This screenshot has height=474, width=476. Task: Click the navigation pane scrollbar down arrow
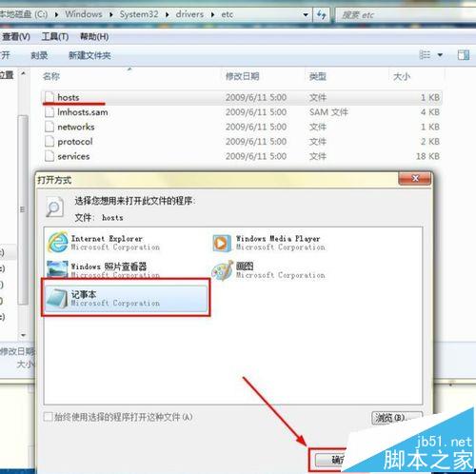(23, 335)
